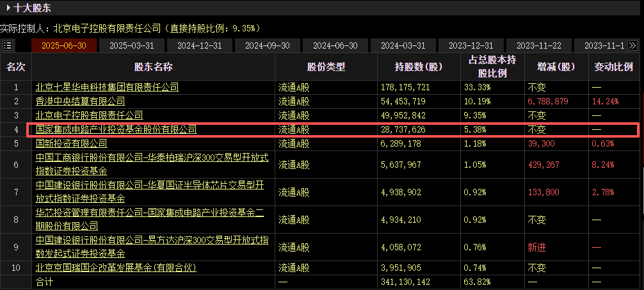Click the 十大股东 section title
The image size is (644, 290).
point(33,8)
